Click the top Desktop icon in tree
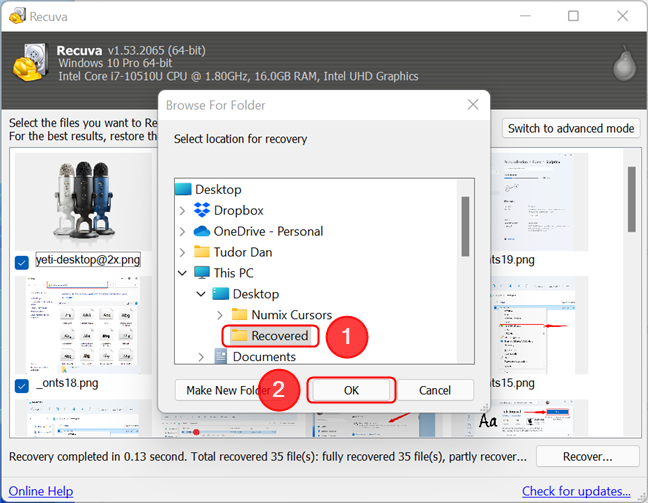Screen dimensions: 648x503 point(183,189)
